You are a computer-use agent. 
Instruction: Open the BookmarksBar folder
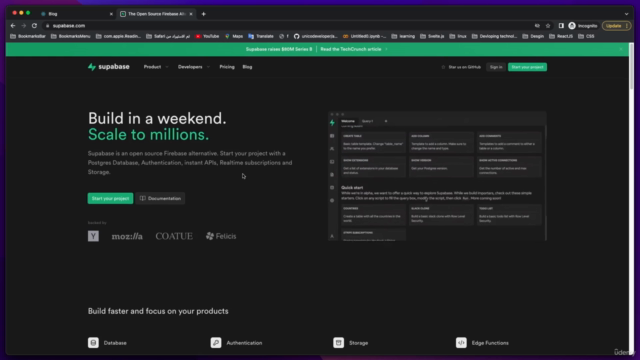coord(28,36)
